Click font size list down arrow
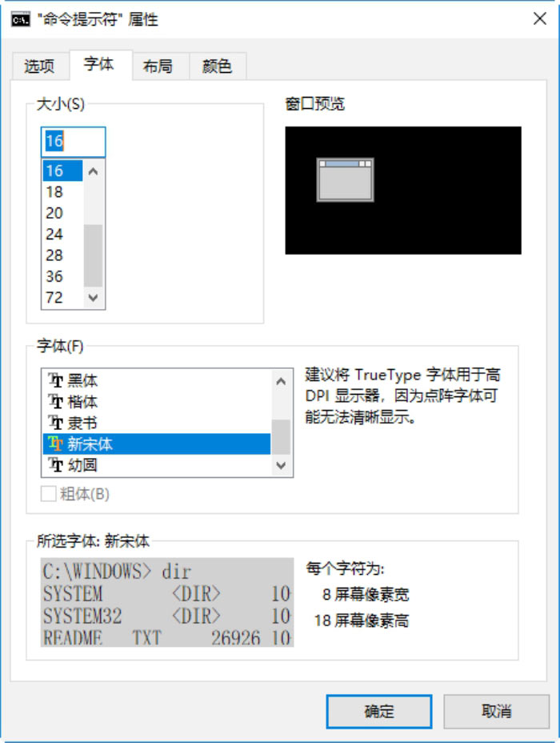Image resolution: width=560 pixels, height=743 pixels. [x=94, y=298]
